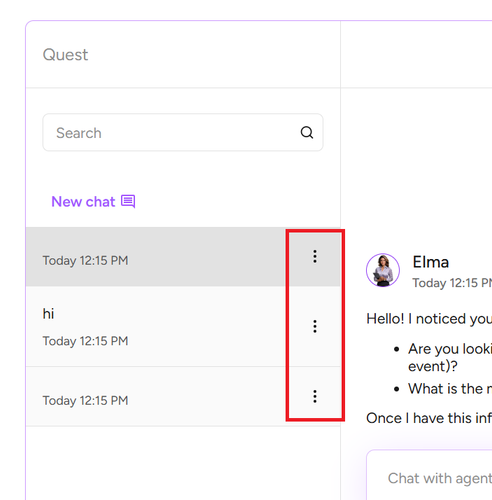The image size is (492, 500).
Task: Click the timestamp under Elma's name
Action: point(452,283)
